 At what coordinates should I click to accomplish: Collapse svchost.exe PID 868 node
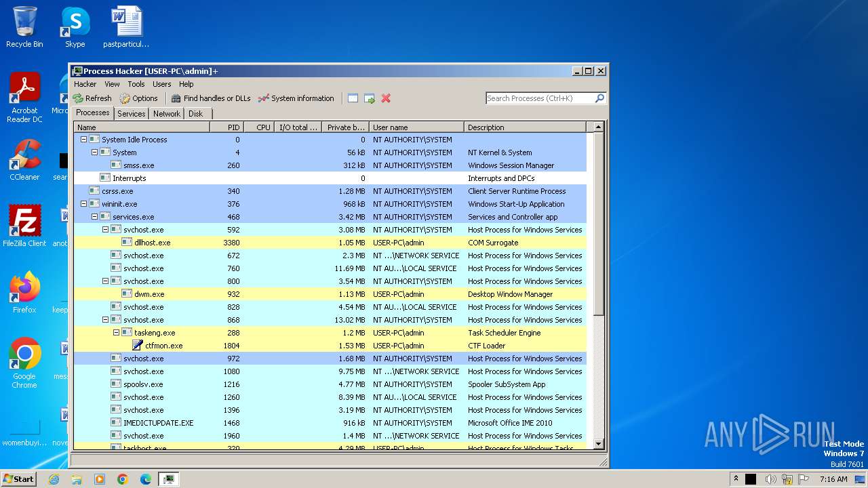[x=105, y=320]
